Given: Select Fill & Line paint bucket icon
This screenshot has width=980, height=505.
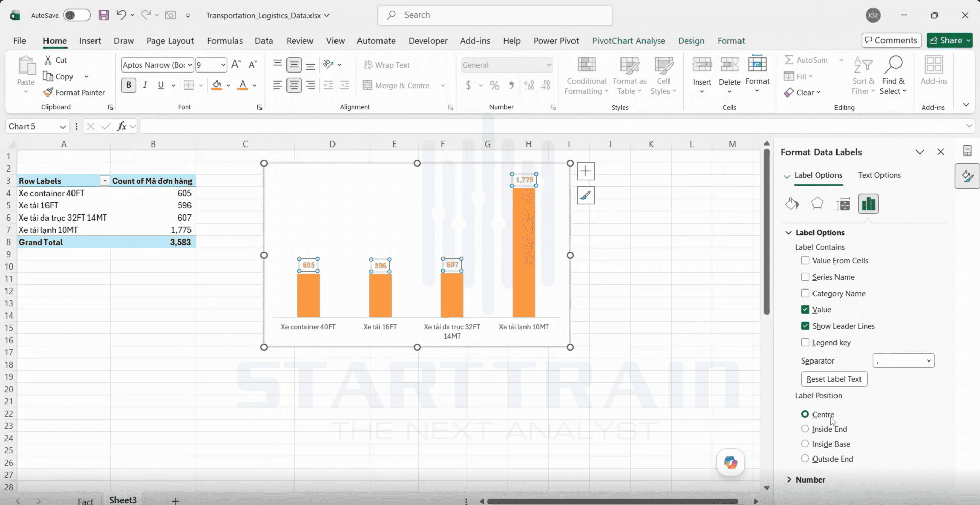Looking at the screenshot, I should (x=792, y=204).
